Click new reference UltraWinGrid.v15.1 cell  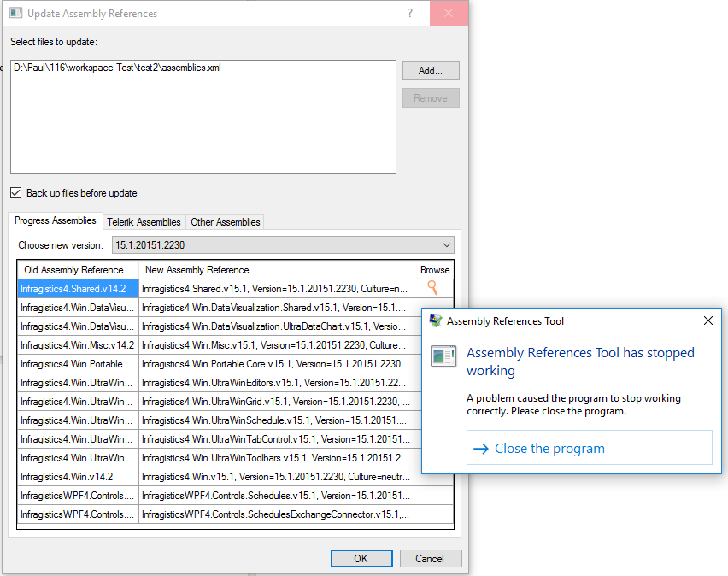tap(276, 402)
